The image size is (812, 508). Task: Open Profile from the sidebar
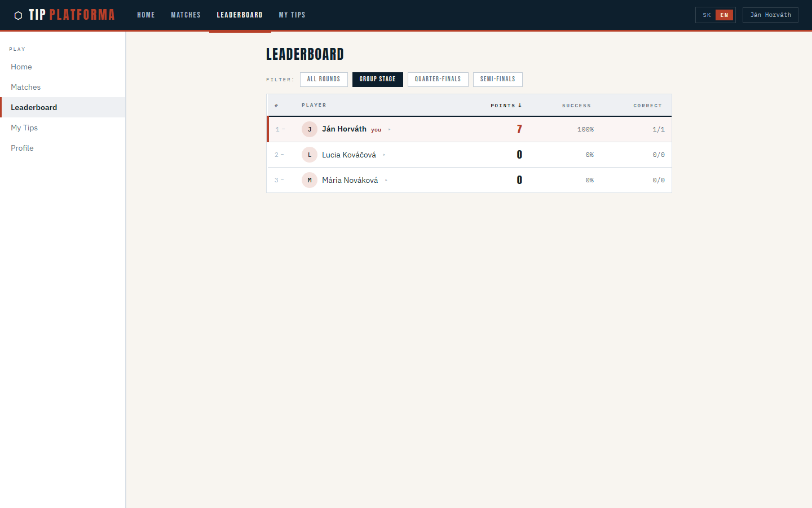coord(22,148)
